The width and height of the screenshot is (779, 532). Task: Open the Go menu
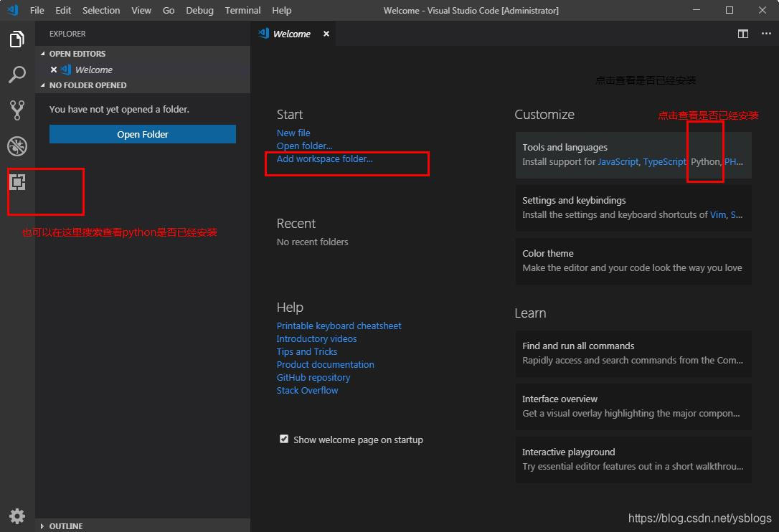coord(169,10)
